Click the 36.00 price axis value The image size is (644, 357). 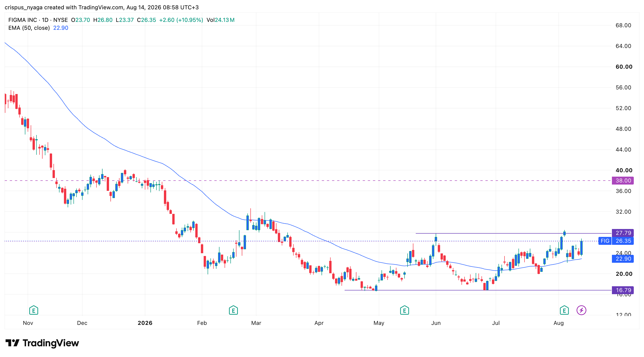point(623,191)
